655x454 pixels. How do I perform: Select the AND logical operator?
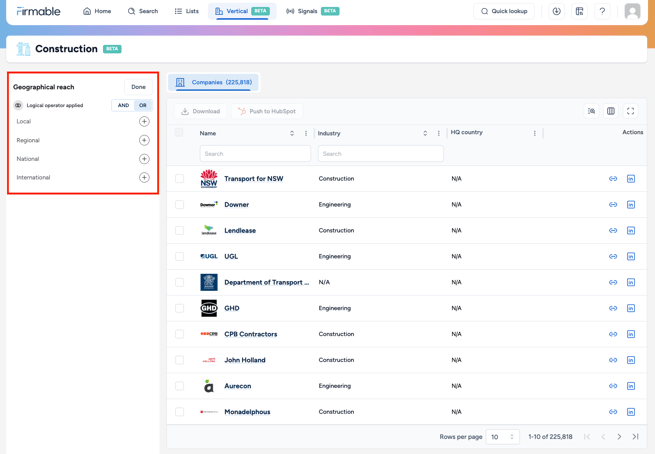click(x=123, y=105)
